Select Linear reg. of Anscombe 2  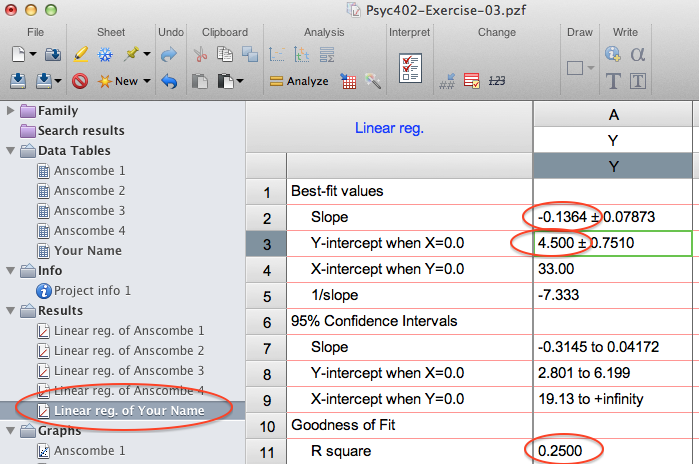tap(129, 350)
